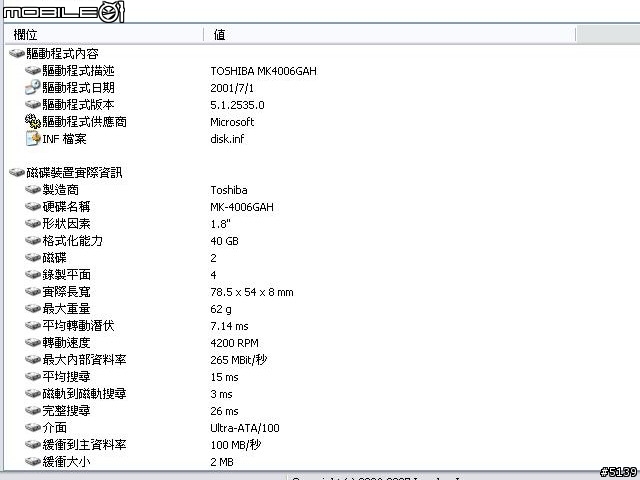Select the dimensions value 78.5 x 54 x 8 mm
Viewport: 640px width, 480px height.
click(x=252, y=292)
